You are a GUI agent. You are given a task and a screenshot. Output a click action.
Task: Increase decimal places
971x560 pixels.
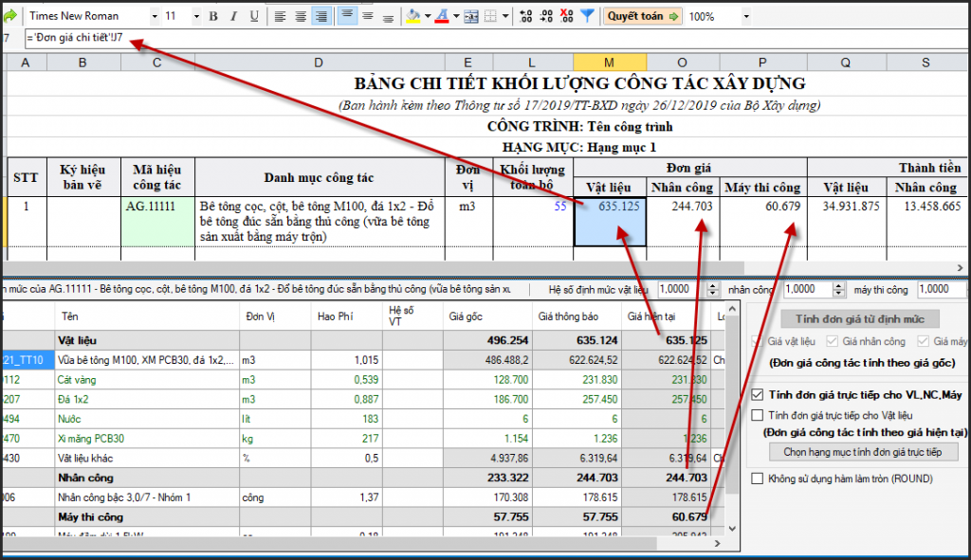[525, 16]
